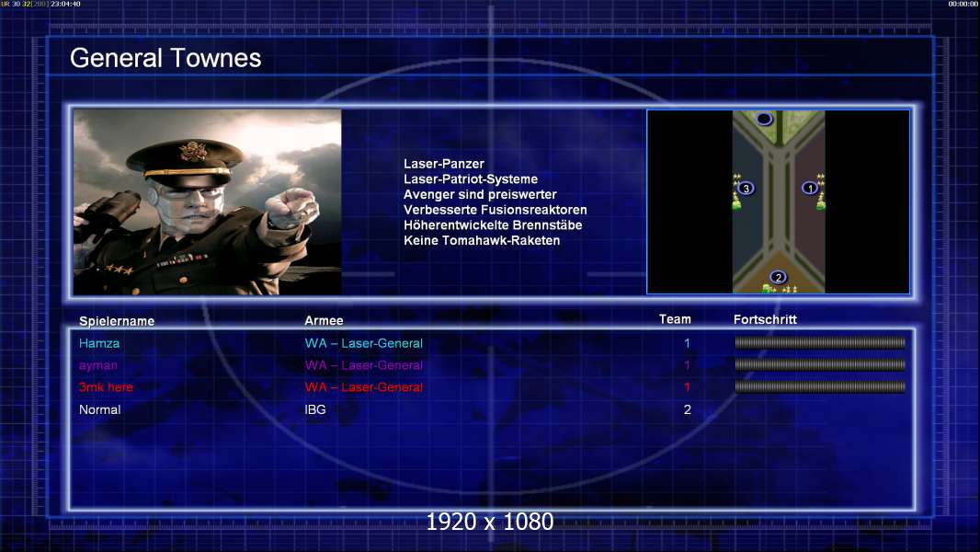The height and width of the screenshot is (552, 980).
Task: Select player name Hamza
Action: pos(98,343)
